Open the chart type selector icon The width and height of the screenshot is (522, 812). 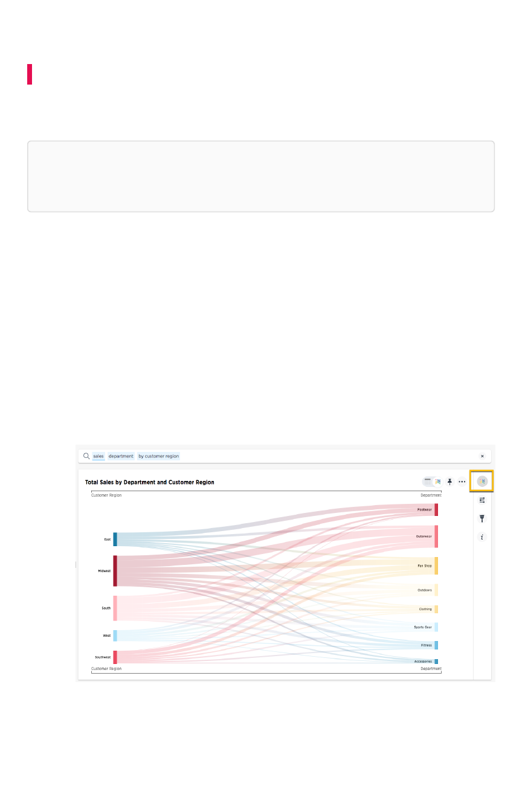482,481
